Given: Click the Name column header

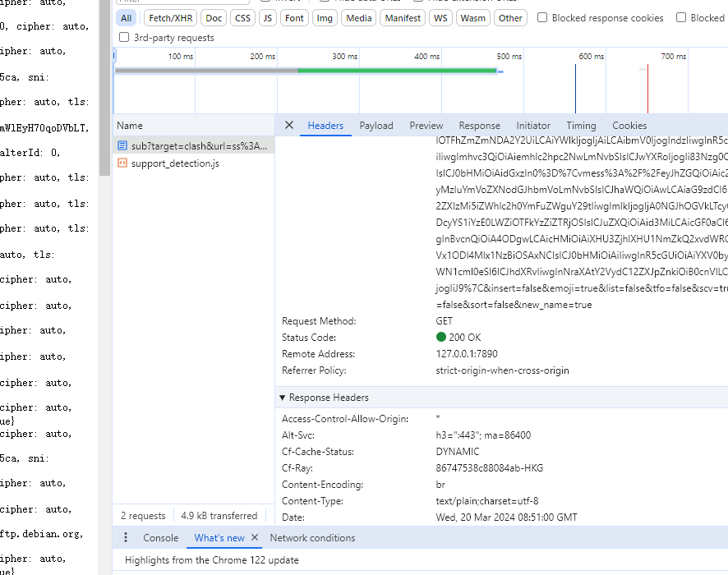Looking at the screenshot, I should tap(194, 126).
